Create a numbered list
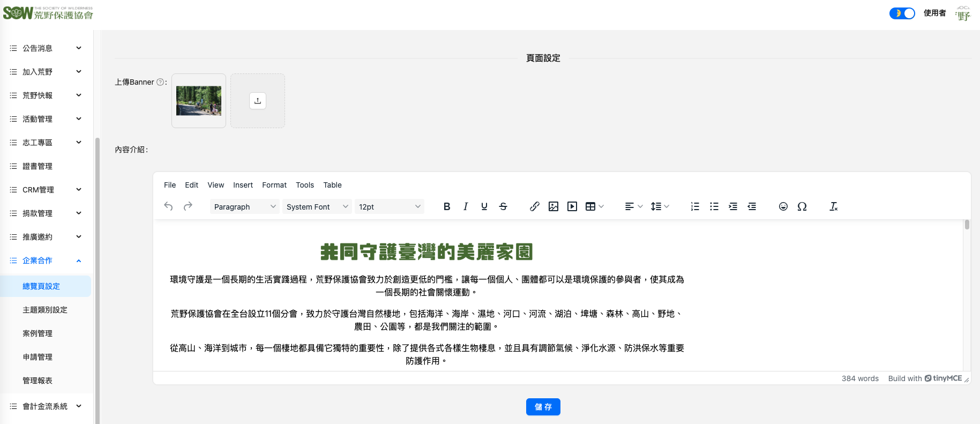 click(x=695, y=206)
